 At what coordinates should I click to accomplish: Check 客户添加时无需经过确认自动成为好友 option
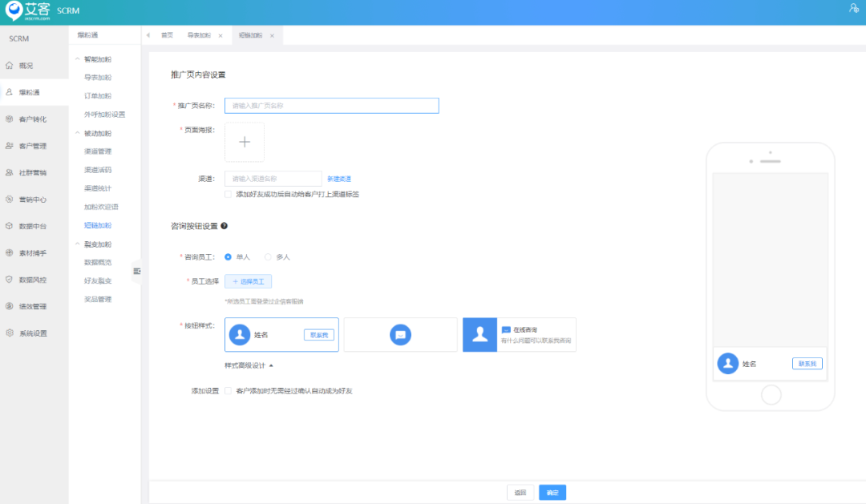pyautogui.click(x=229, y=391)
